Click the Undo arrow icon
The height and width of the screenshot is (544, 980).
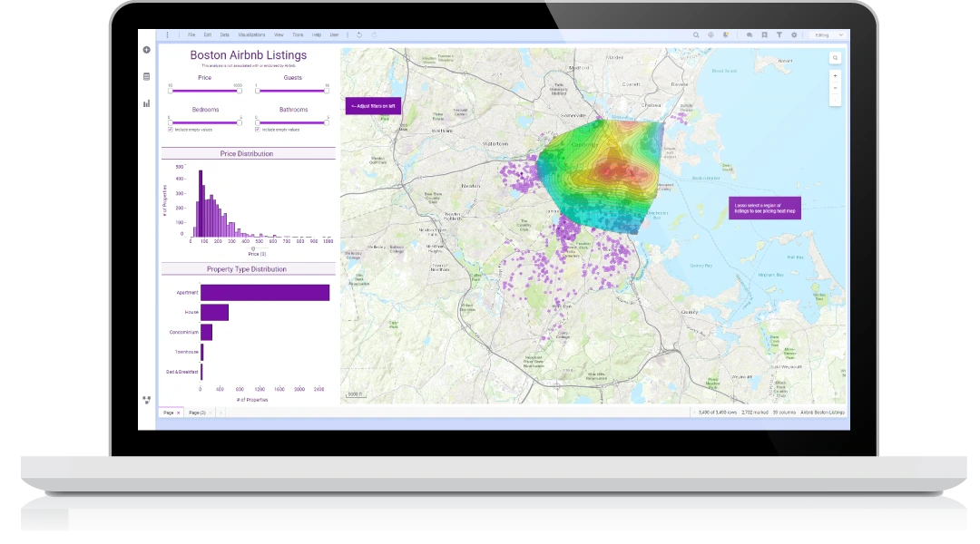pyautogui.click(x=359, y=35)
